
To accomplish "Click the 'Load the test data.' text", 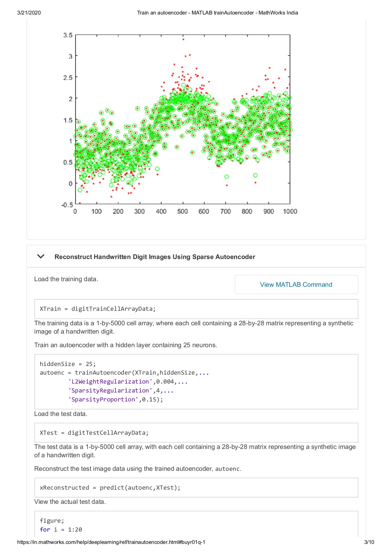I will (61, 414).
